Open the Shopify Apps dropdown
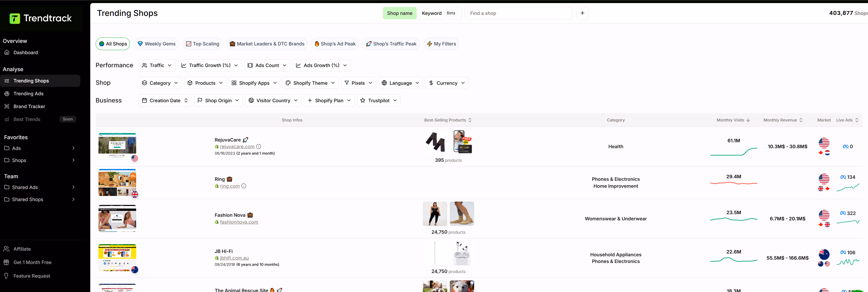Image resolution: width=868 pixels, height=292 pixels. click(x=254, y=83)
